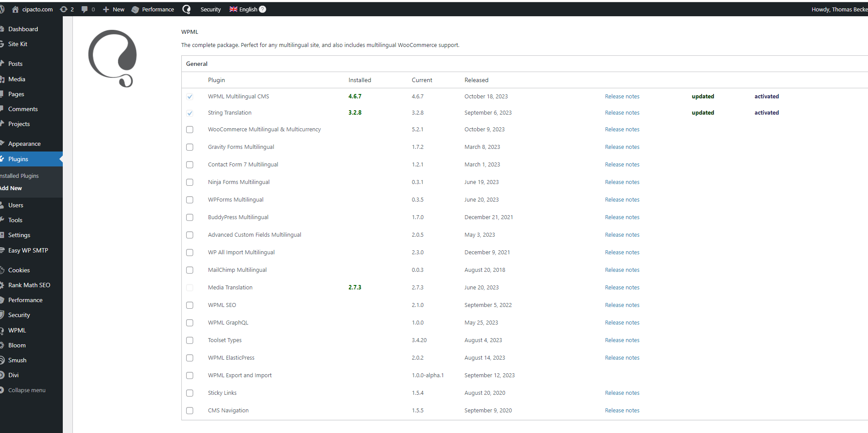Tick the Contact Form 7 Multilingual checkbox

pyautogui.click(x=190, y=165)
